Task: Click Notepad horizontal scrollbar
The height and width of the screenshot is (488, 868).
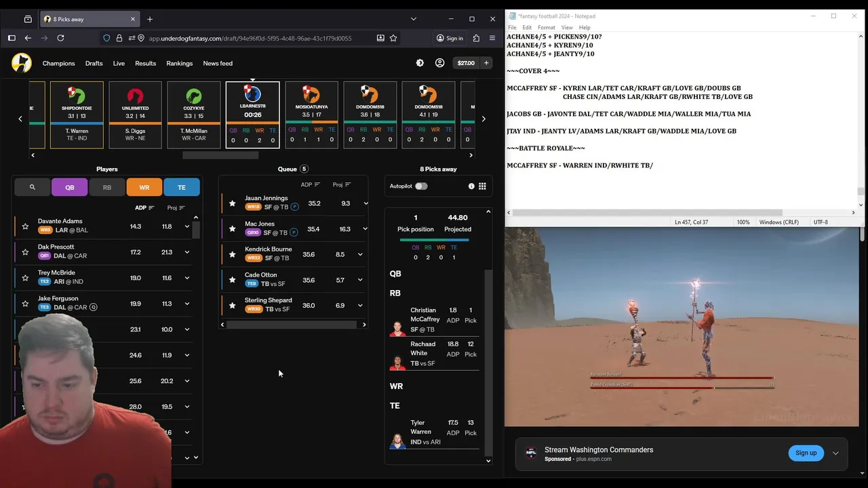Action: coord(648,212)
